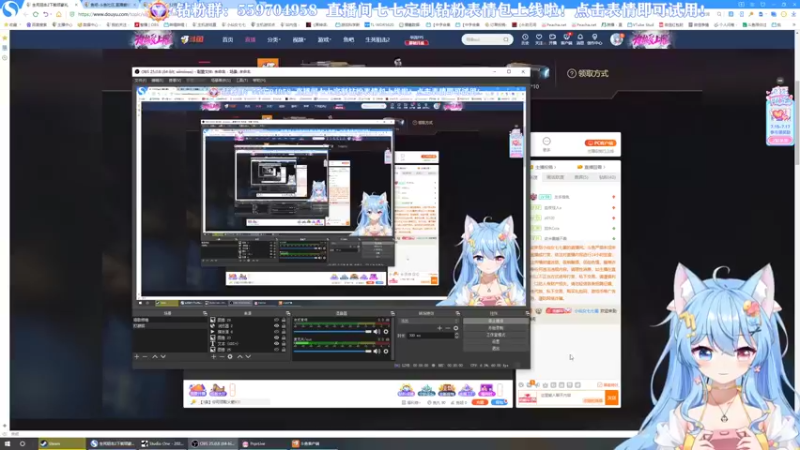Image resolution: width=800 pixels, height=450 pixels.
Task: Adjust transition duration stepper arrows
Action: pos(456,336)
